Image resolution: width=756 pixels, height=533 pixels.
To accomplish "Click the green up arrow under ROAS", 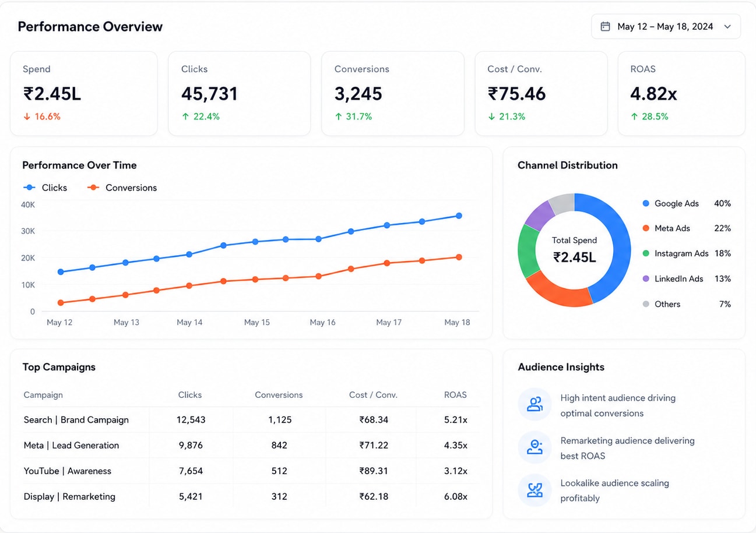I will [x=634, y=117].
